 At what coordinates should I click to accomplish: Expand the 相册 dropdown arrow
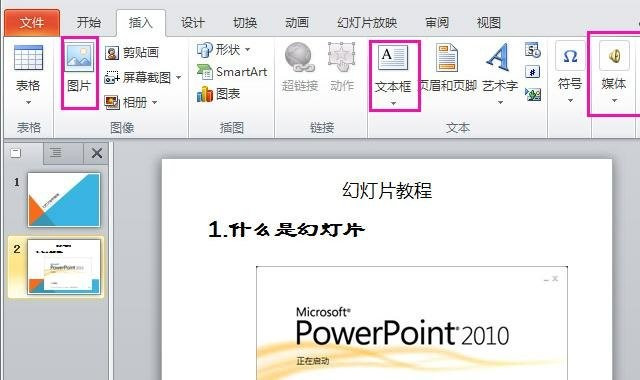coord(155,102)
